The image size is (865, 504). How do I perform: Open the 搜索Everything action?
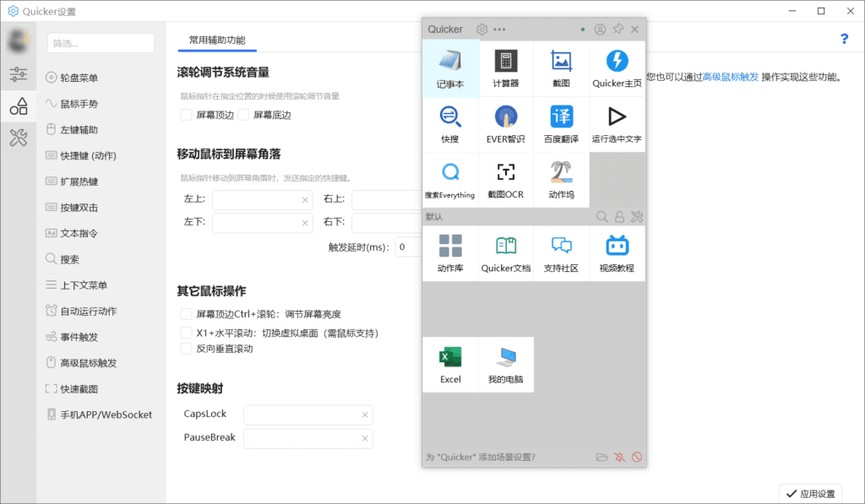[x=450, y=181]
